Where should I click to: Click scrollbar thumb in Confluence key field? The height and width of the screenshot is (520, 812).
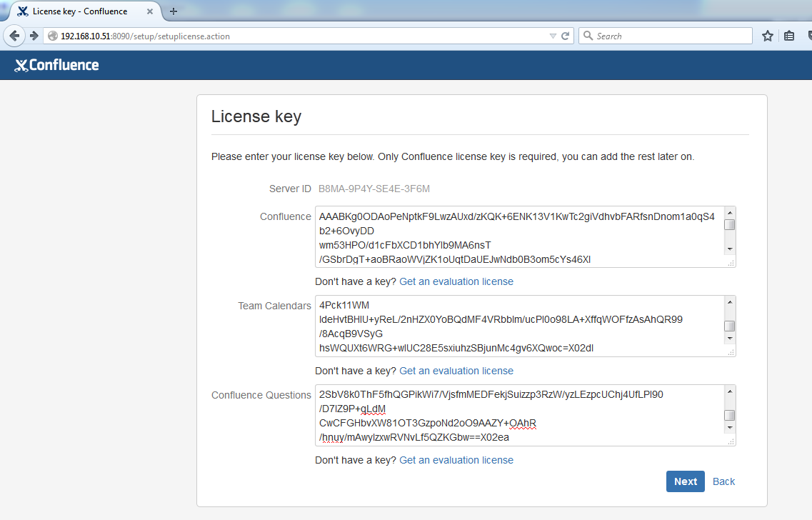730,225
